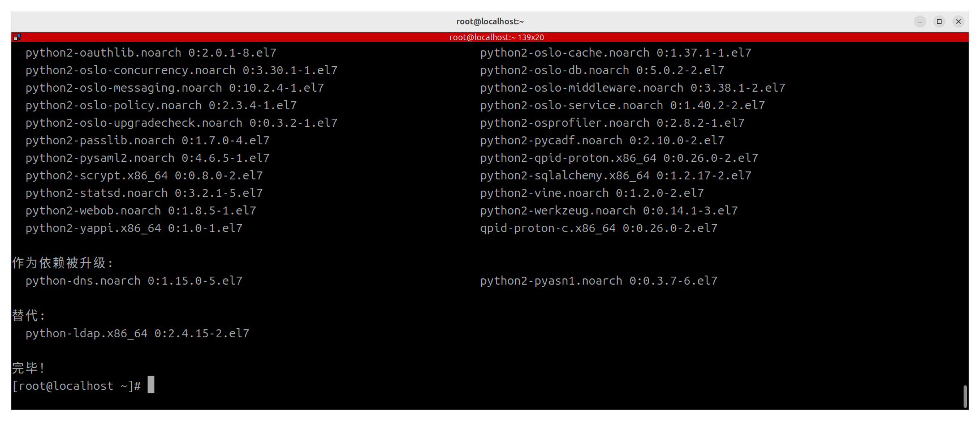Maximize the root@localhost terminal window
This screenshot has width=980, height=421.
(x=939, y=22)
